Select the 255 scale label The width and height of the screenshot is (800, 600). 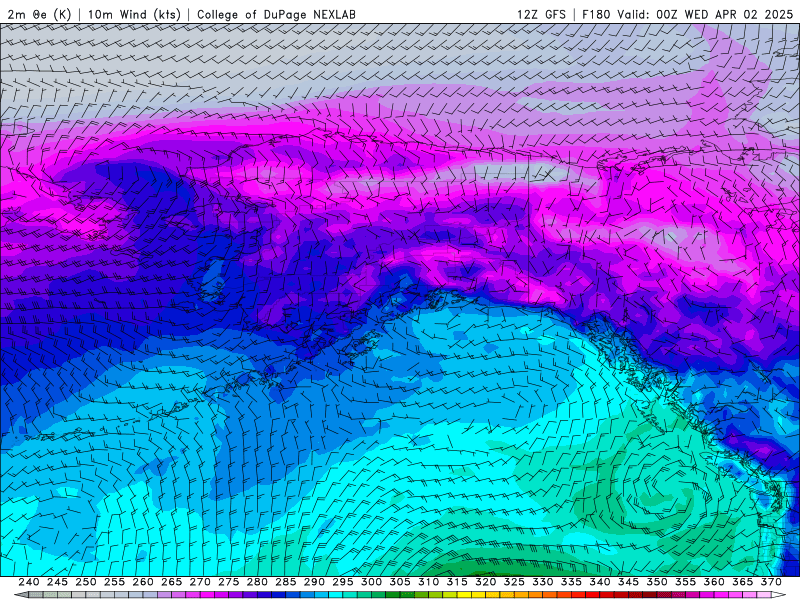114,582
